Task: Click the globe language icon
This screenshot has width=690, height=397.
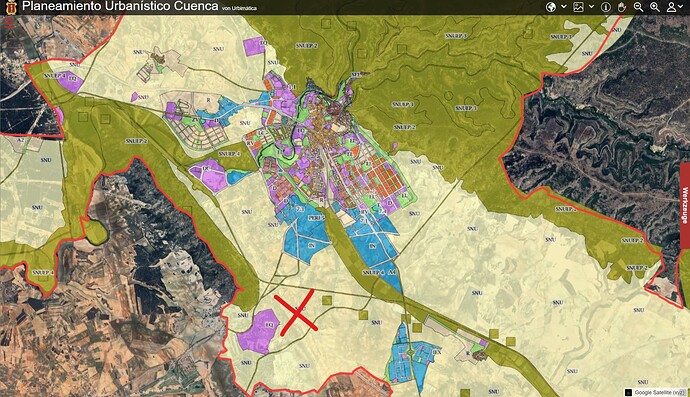Action: [x=551, y=7]
